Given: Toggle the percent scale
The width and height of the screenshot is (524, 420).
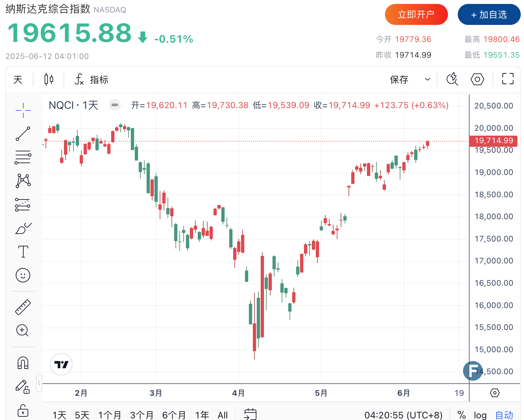Looking at the screenshot, I should 462,415.
